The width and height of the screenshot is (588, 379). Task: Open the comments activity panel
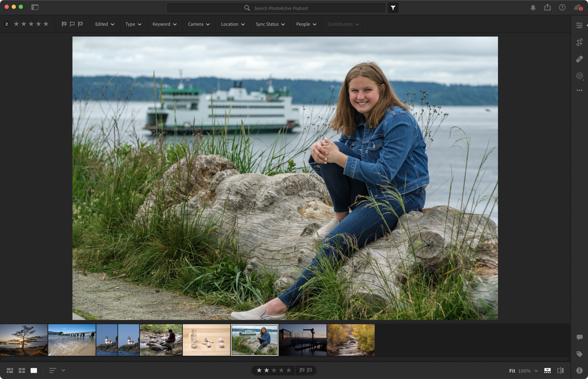[x=579, y=337]
